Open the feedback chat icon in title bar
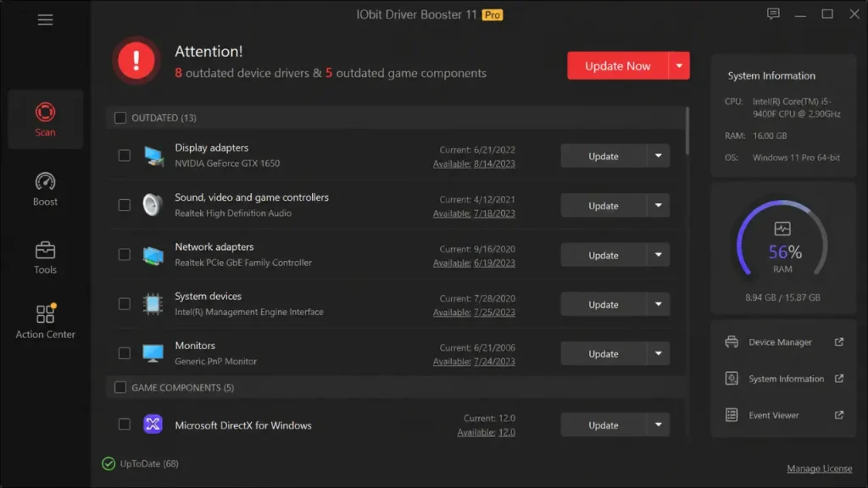This screenshot has width=868, height=488. [x=773, y=14]
